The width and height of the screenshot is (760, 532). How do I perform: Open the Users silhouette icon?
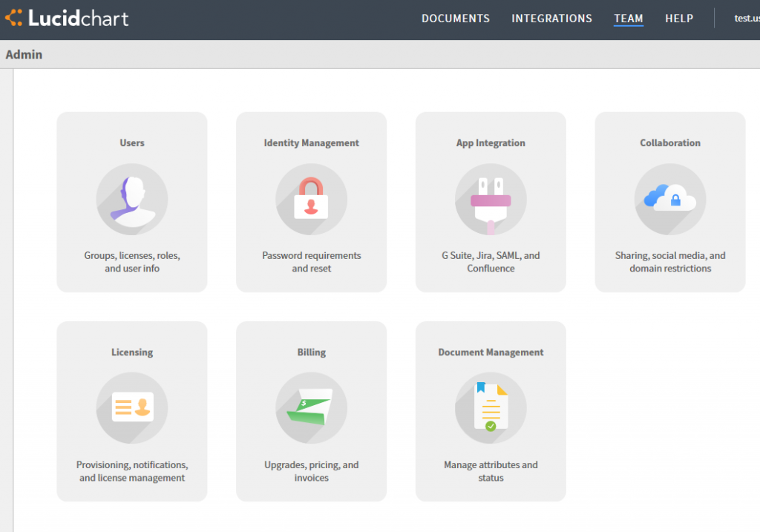click(132, 199)
